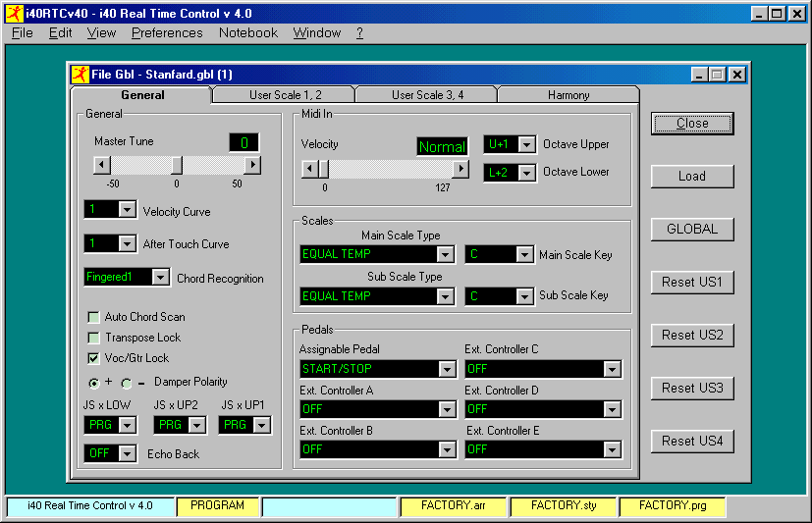812x523 pixels.
Task: Enable the Auto Chord Scan checkbox
Action: coord(94,318)
